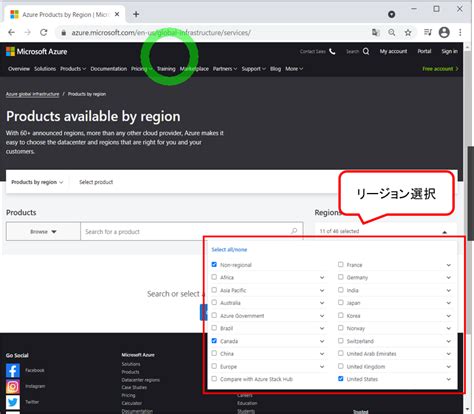Screen dimensions: 474x414
Task: Open the Instagram social icon
Action: (13, 386)
